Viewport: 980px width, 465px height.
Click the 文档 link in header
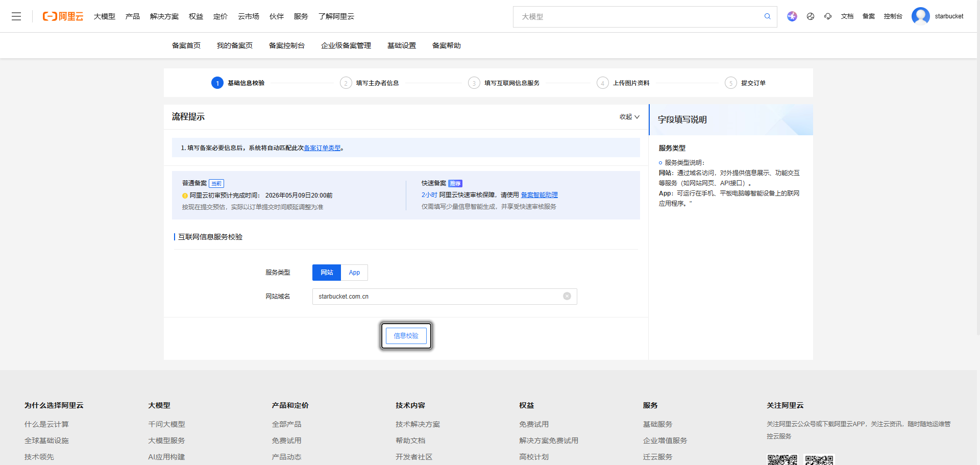(847, 16)
